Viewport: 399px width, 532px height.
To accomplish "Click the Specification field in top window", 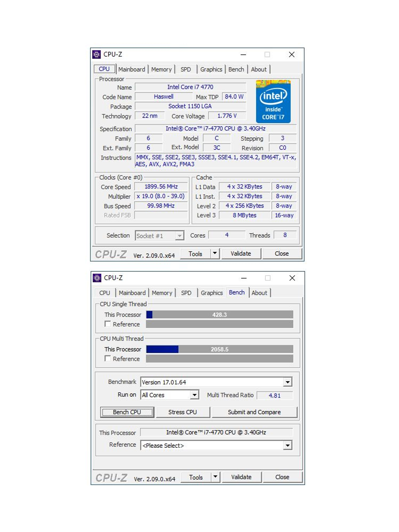I will tap(216, 129).
